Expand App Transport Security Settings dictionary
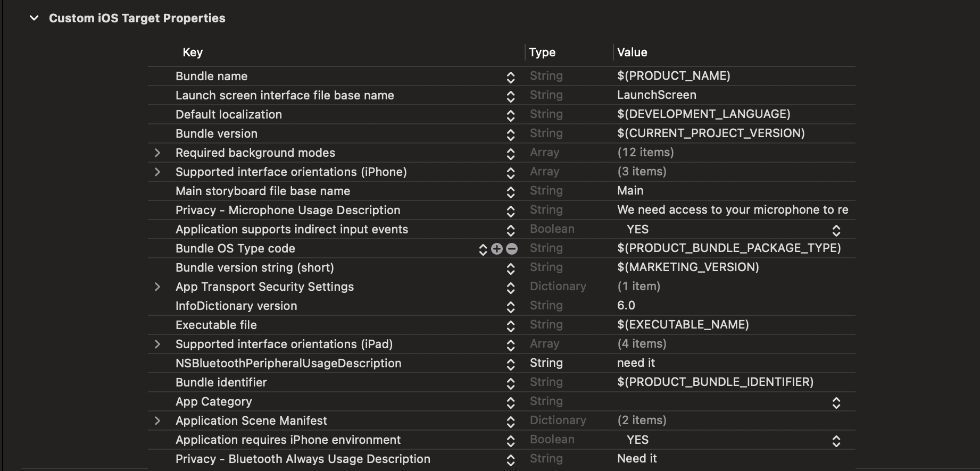This screenshot has width=980, height=471. 157,287
